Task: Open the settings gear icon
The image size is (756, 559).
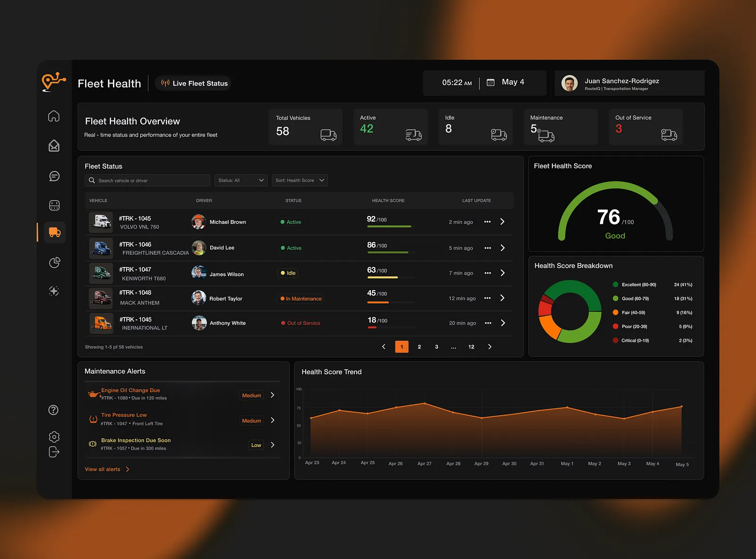Action: (x=54, y=437)
